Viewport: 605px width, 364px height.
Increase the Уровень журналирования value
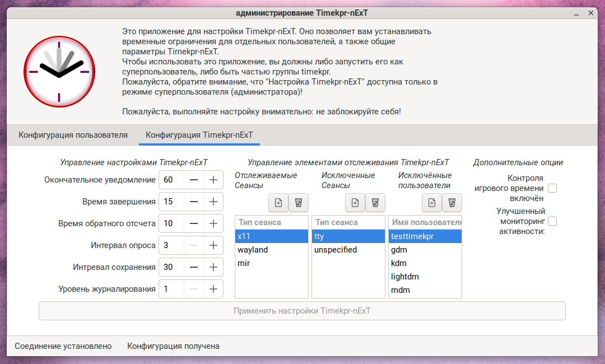213,289
